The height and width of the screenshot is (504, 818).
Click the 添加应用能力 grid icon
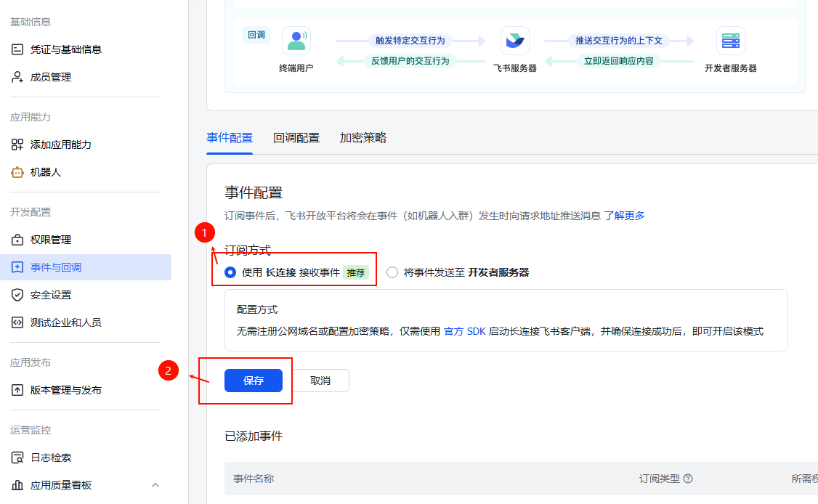coord(17,145)
